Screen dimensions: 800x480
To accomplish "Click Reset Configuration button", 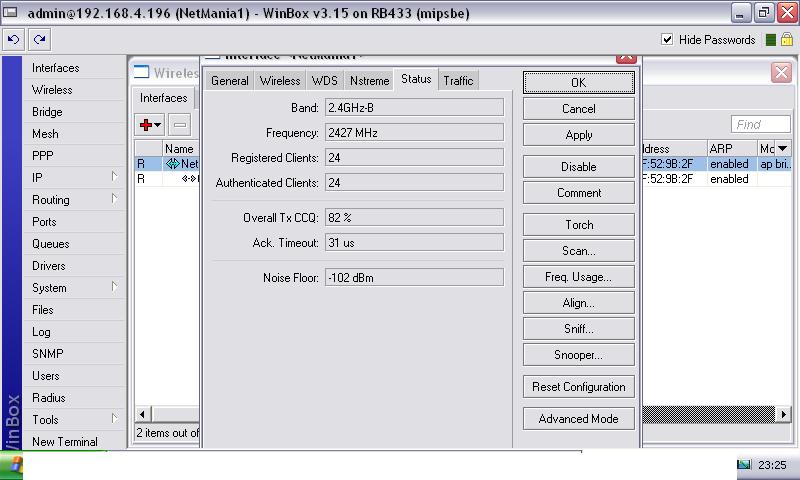I will point(579,387).
